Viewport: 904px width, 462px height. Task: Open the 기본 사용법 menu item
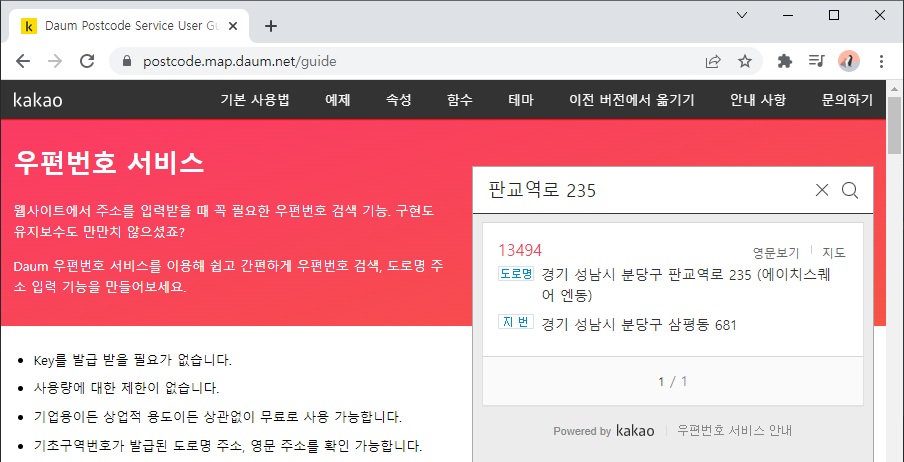254,100
